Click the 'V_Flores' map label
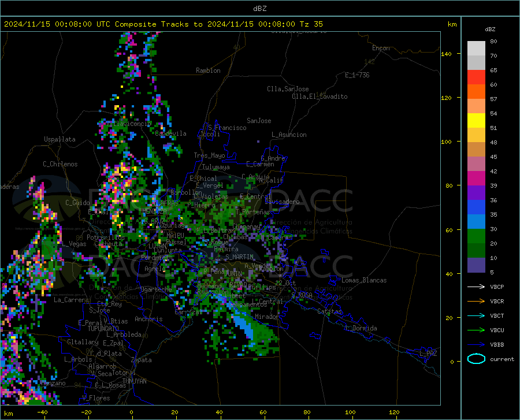Image resolution: width=520 pixels, height=420 pixels. (x=96, y=398)
